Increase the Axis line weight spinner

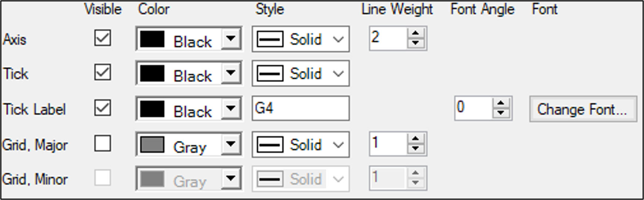(415, 33)
